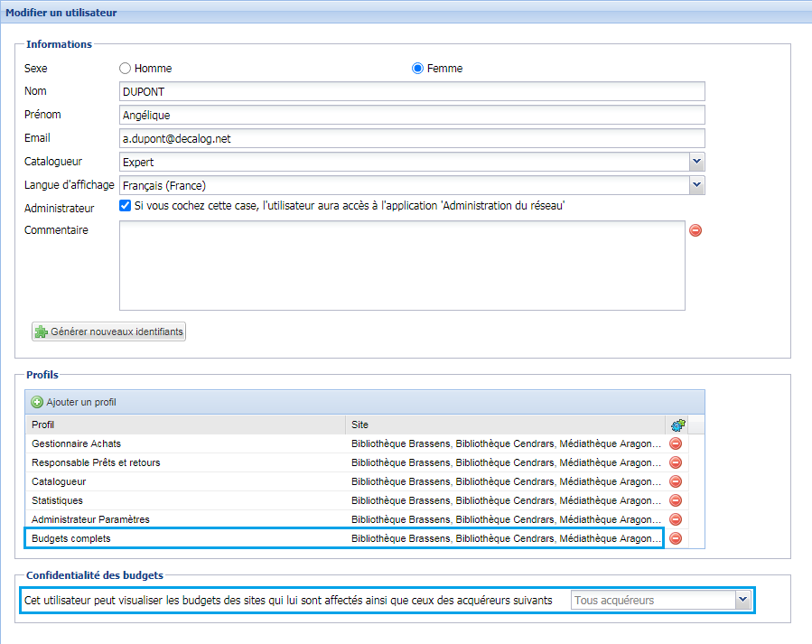Remove the Gestionnaire Achats profile

[675, 443]
